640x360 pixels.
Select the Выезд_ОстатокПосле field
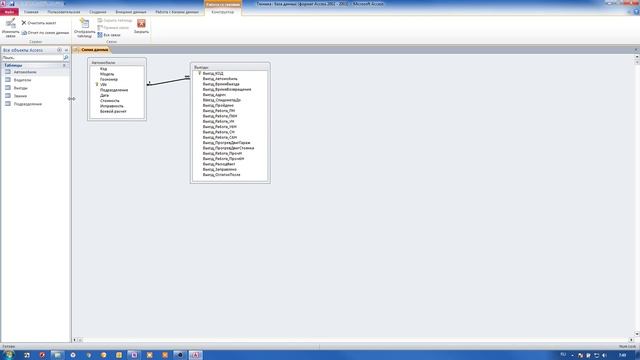pos(222,175)
